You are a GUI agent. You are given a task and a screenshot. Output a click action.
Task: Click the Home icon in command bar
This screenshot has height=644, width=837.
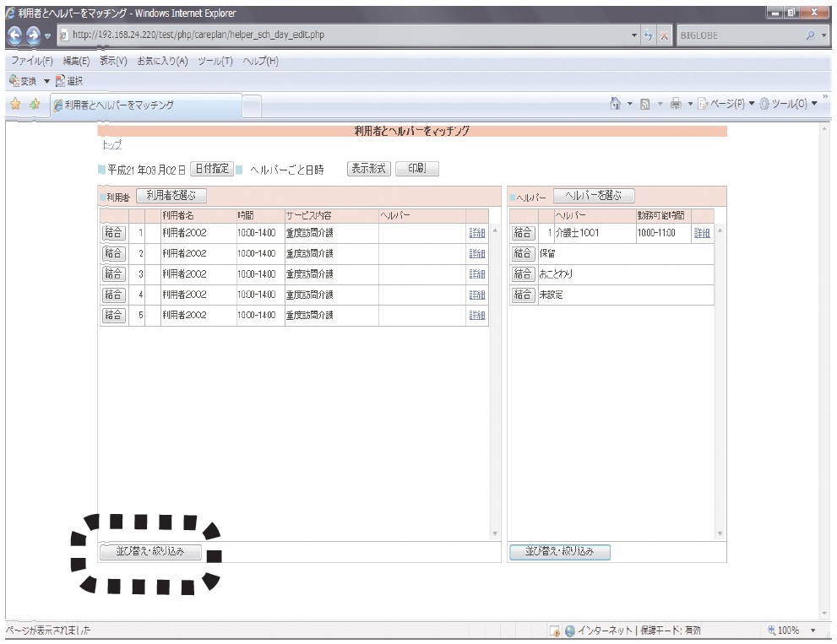click(616, 104)
